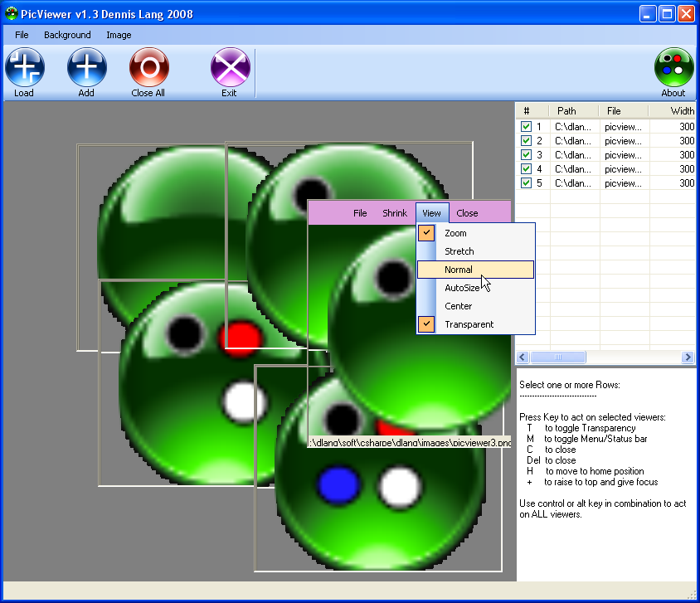Click the horizontal scrollbar thumb in list
The height and width of the screenshot is (603, 700).
[558, 357]
